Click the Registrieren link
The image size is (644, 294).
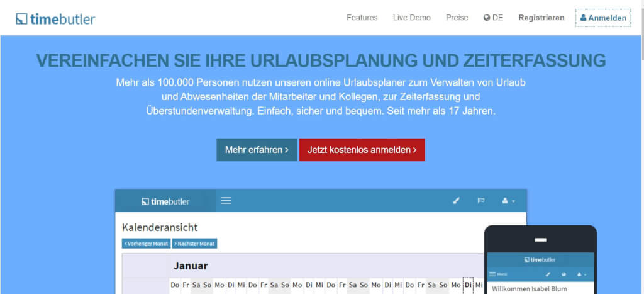pos(541,18)
